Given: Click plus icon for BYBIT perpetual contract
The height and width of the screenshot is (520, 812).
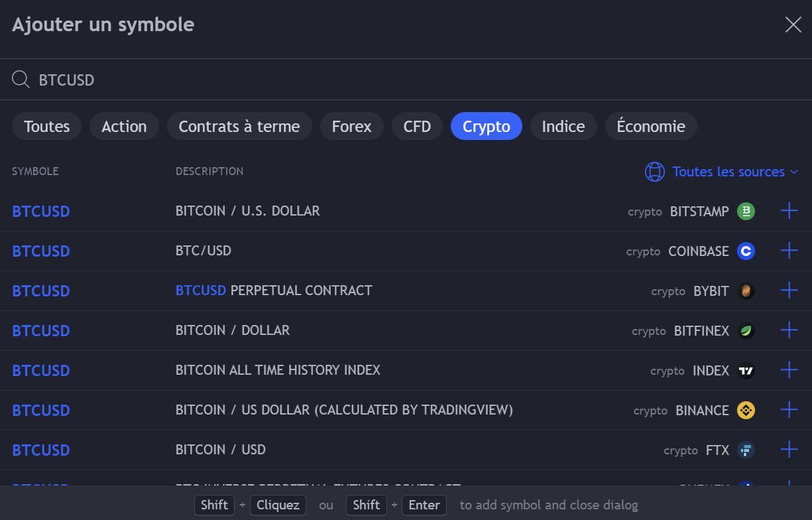Looking at the screenshot, I should pyautogui.click(x=789, y=291).
